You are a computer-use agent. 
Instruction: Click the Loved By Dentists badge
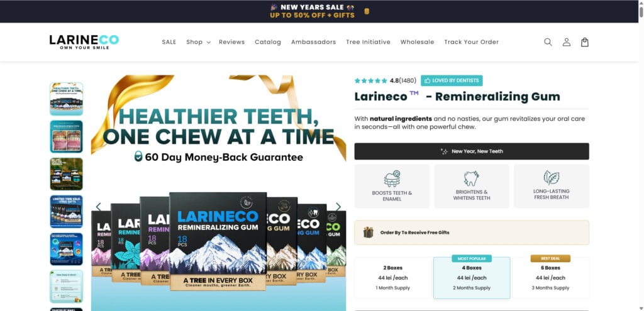point(452,80)
